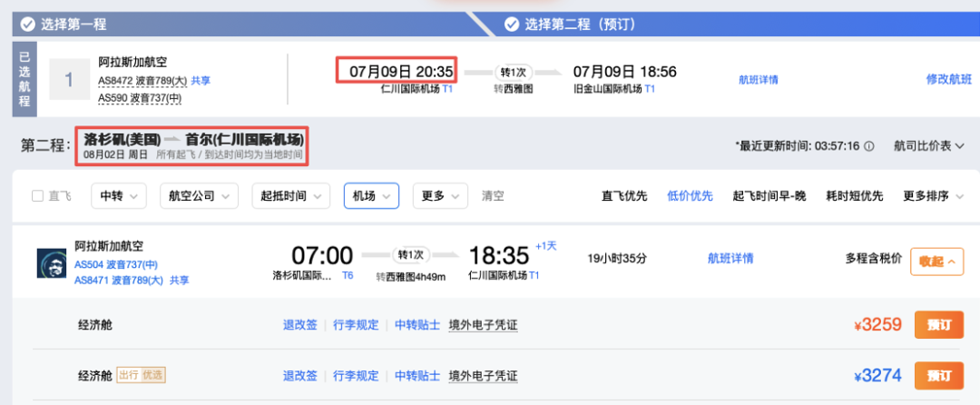Click 07月09日 18:56 arrival time
The image size is (980, 405).
[625, 71]
